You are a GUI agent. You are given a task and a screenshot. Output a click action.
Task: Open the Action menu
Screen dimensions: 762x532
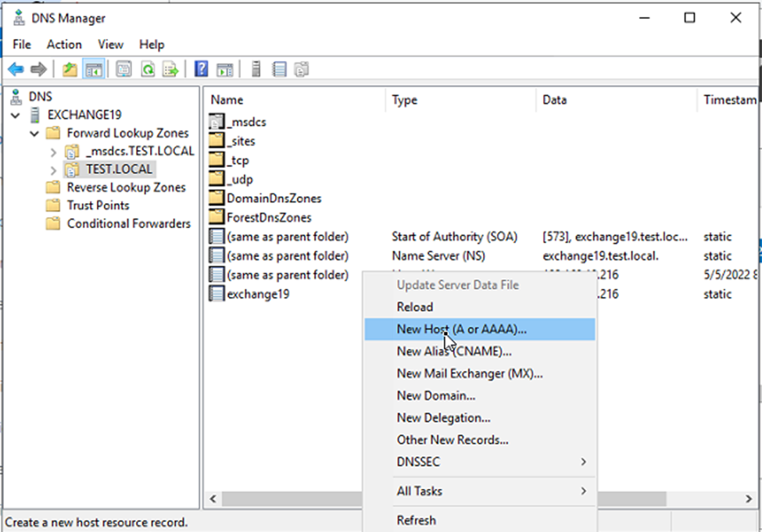(63, 45)
